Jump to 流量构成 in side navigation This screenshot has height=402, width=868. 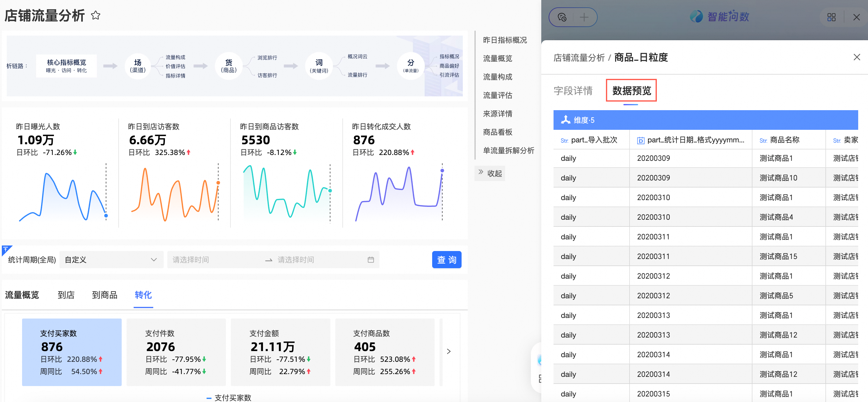[497, 77]
